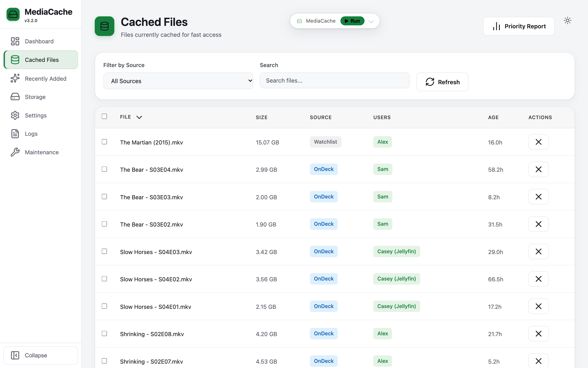Expand the MediaCache run options chevron
Image resolution: width=588 pixels, height=368 pixels.
coord(371,21)
